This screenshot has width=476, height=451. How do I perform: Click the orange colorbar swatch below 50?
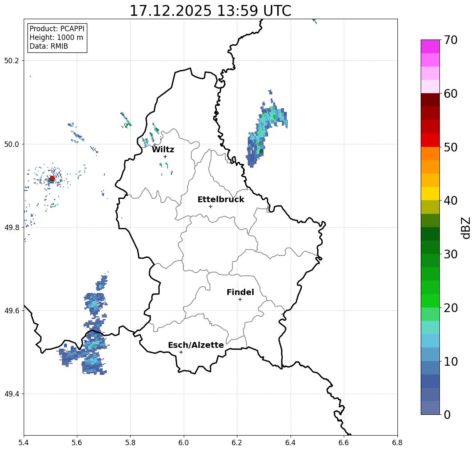[x=430, y=154]
